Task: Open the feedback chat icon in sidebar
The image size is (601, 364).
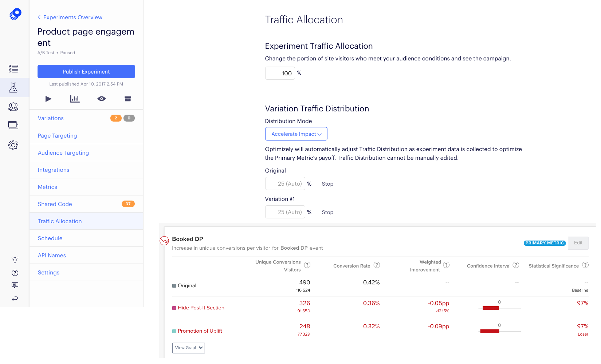Action: (15, 285)
